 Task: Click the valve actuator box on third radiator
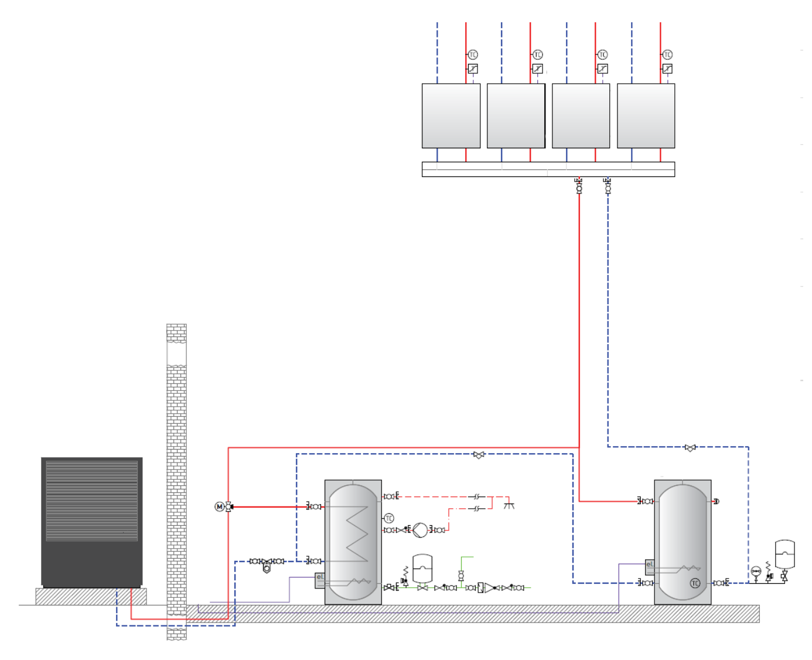coord(603,69)
